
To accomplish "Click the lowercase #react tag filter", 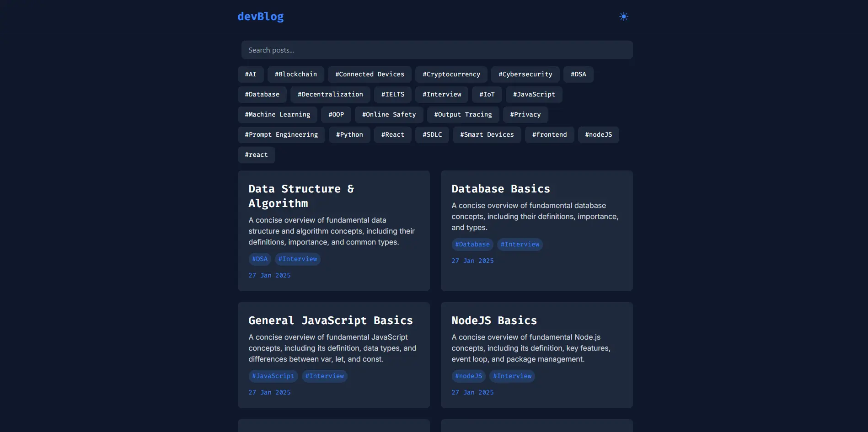I will pyautogui.click(x=256, y=155).
